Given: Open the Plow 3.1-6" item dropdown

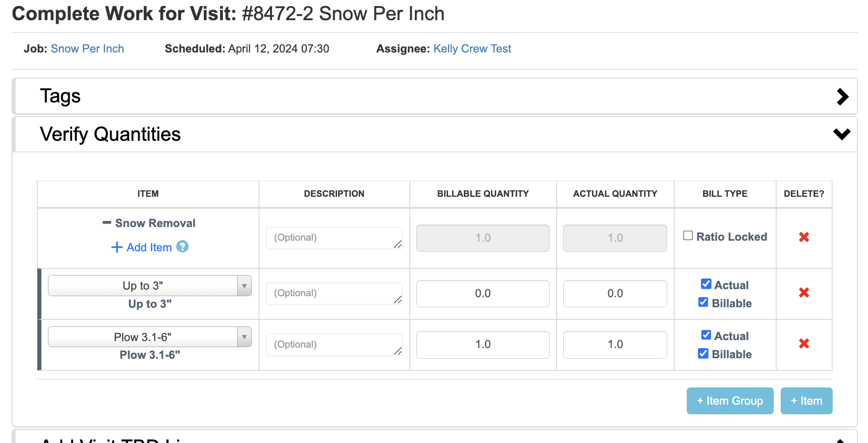Looking at the screenshot, I should click(x=149, y=337).
